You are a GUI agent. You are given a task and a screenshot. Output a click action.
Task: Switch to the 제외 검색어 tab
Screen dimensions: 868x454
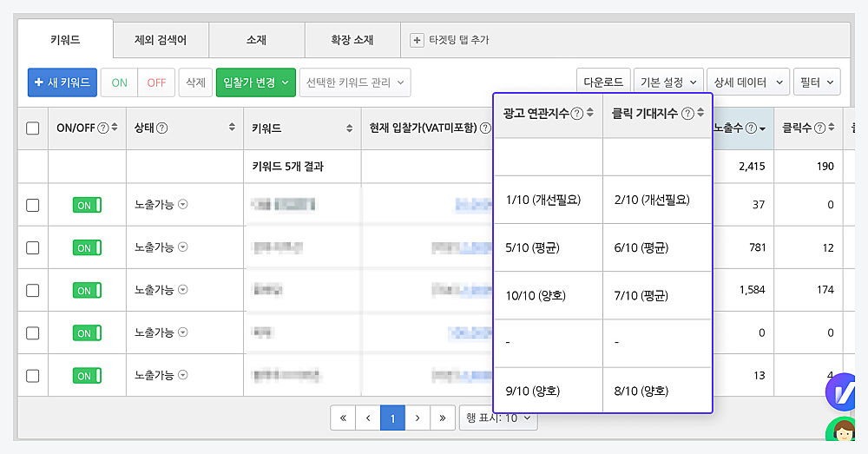coord(161,40)
